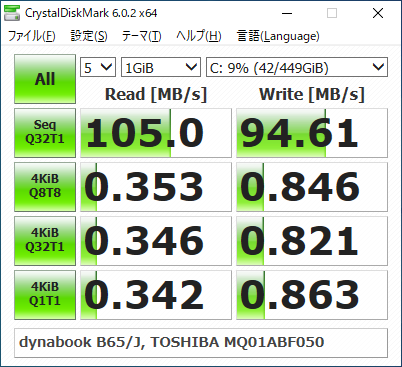This screenshot has height=367, width=402.
Task: Select the Seq read result 105.0
Action: coord(156,133)
